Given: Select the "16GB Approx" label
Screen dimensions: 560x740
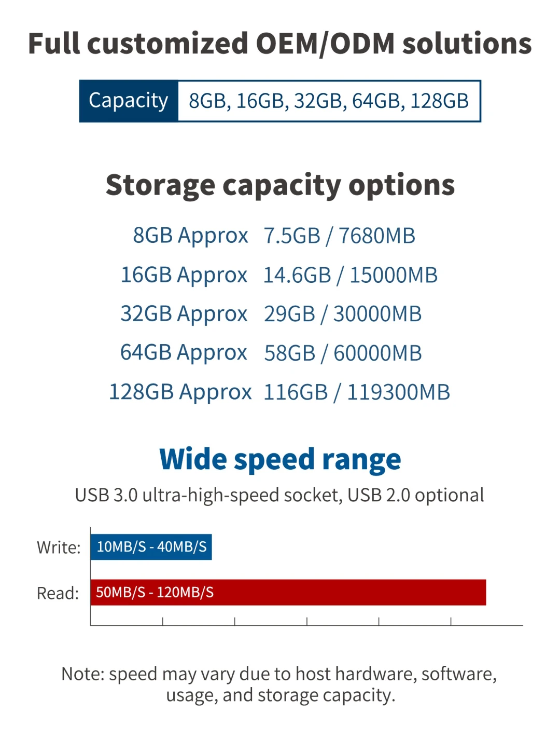Looking at the screenshot, I should (x=184, y=275).
